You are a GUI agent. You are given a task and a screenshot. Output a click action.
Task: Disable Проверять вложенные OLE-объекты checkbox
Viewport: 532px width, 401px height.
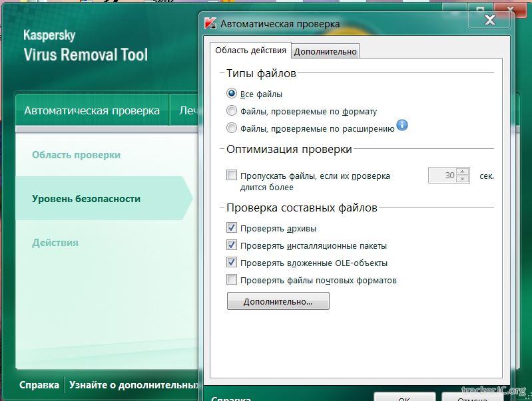[232, 263]
